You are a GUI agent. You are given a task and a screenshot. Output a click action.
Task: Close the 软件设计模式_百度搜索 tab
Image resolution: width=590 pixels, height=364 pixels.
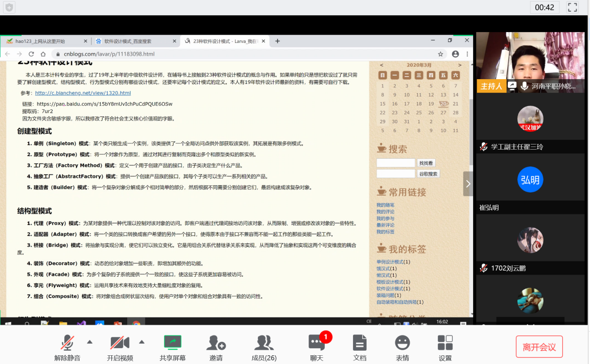pos(174,41)
